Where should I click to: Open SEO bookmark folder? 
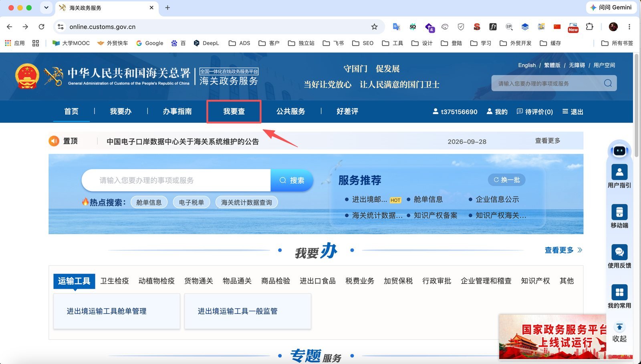(363, 43)
